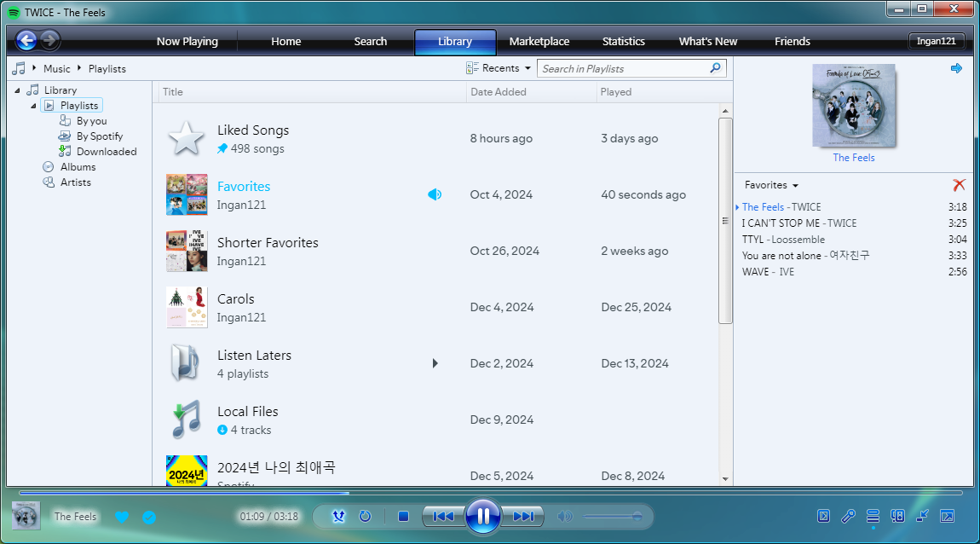Stop playback with the square button

[403, 517]
